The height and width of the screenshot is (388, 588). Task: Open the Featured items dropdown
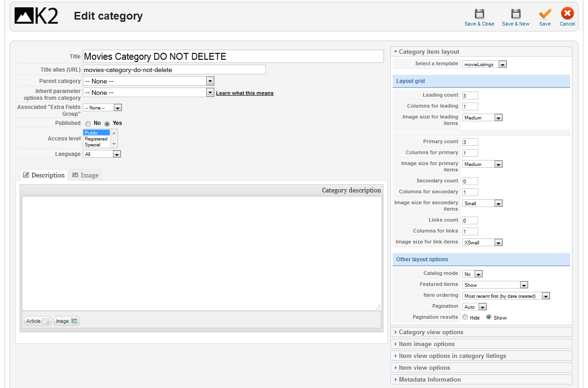pyautogui.click(x=495, y=285)
